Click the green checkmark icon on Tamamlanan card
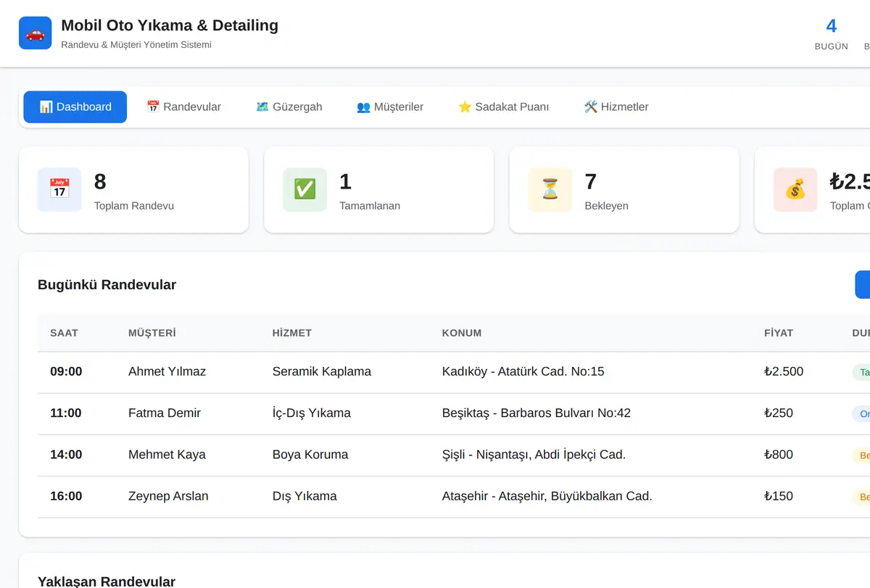Screen dimensions: 870x588 304,190
